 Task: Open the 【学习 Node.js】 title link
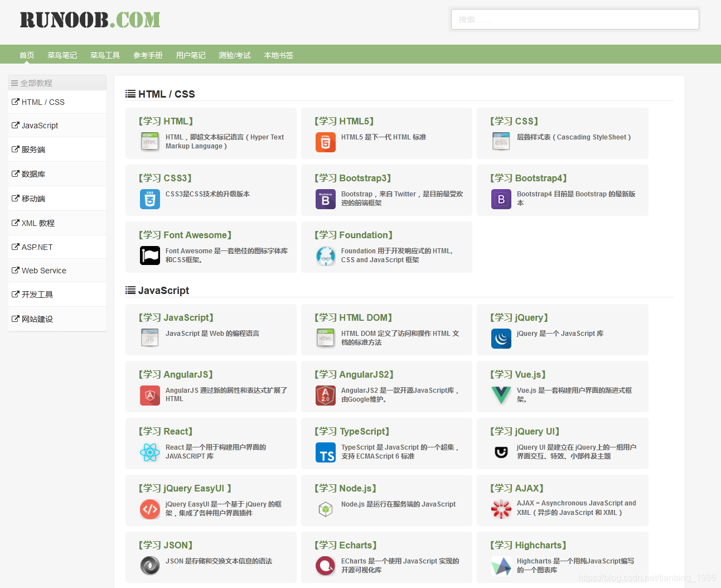[346, 488]
